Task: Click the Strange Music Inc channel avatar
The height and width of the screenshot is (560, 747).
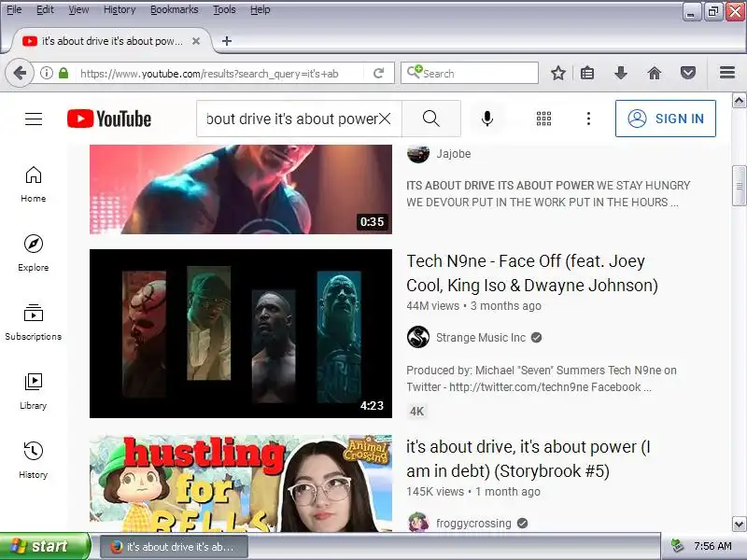Action: point(418,337)
